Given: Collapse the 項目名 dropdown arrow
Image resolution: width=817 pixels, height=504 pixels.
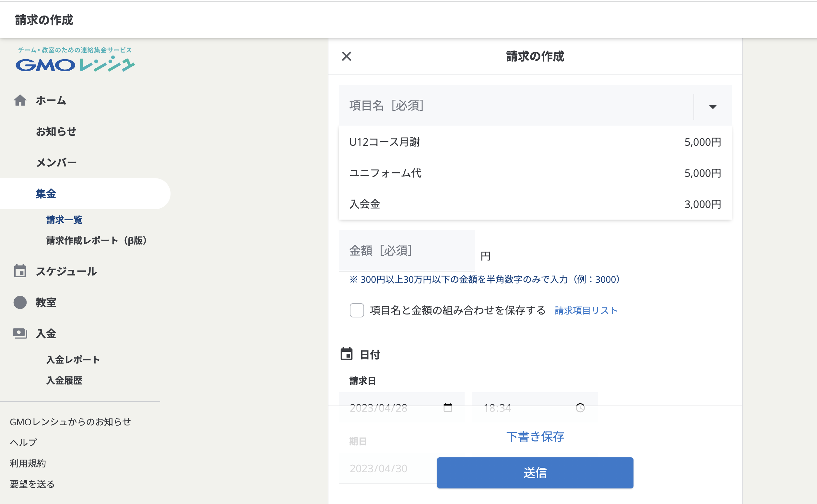Looking at the screenshot, I should coord(713,107).
